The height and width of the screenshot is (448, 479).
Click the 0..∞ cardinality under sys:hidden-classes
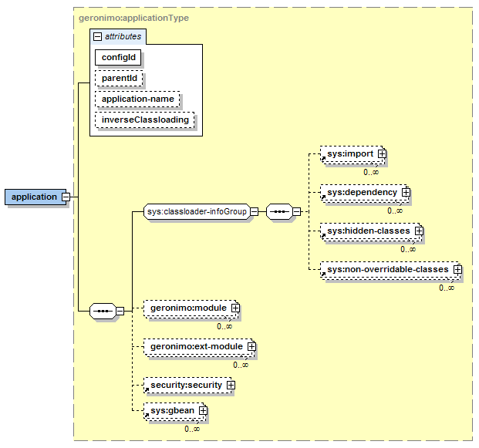pos(408,249)
